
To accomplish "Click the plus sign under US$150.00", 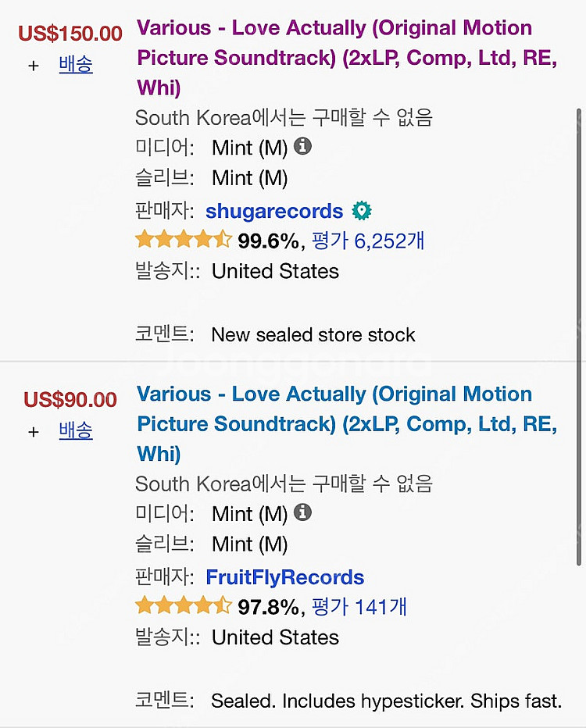I will (33, 66).
